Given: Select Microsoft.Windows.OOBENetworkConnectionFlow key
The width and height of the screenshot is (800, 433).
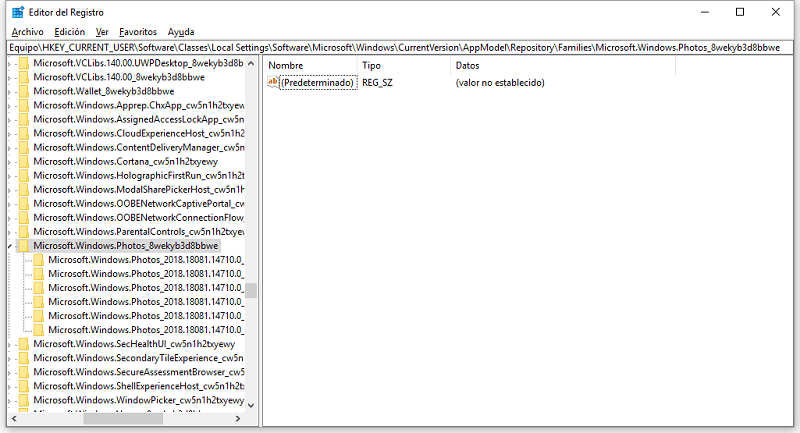Looking at the screenshot, I should (x=139, y=217).
